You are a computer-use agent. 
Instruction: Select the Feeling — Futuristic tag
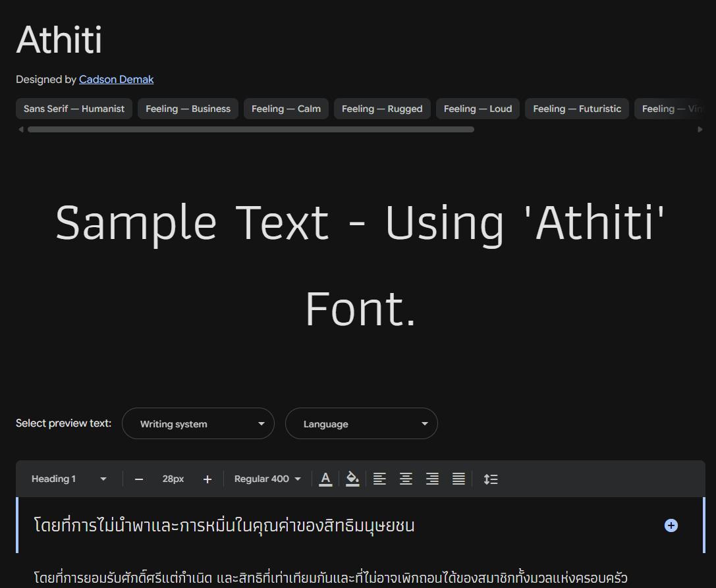[577, 109]
